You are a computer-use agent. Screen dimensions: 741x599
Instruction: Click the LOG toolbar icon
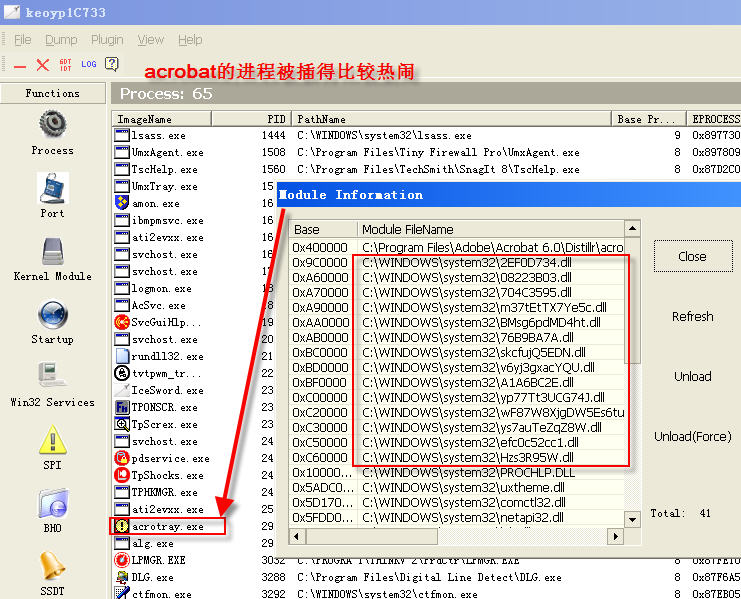pos(88,64)
